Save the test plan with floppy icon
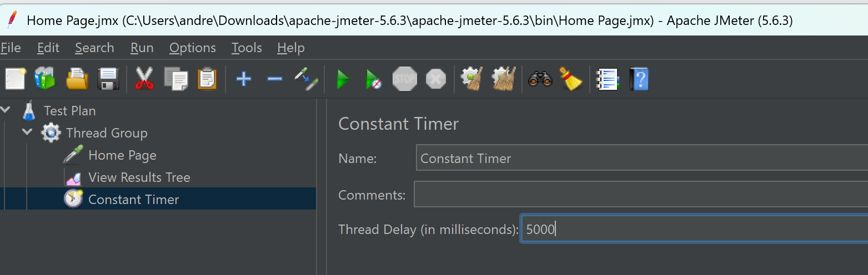Image resolution: width=868 pixels, height=275 pixels. (x=108, y=79)
